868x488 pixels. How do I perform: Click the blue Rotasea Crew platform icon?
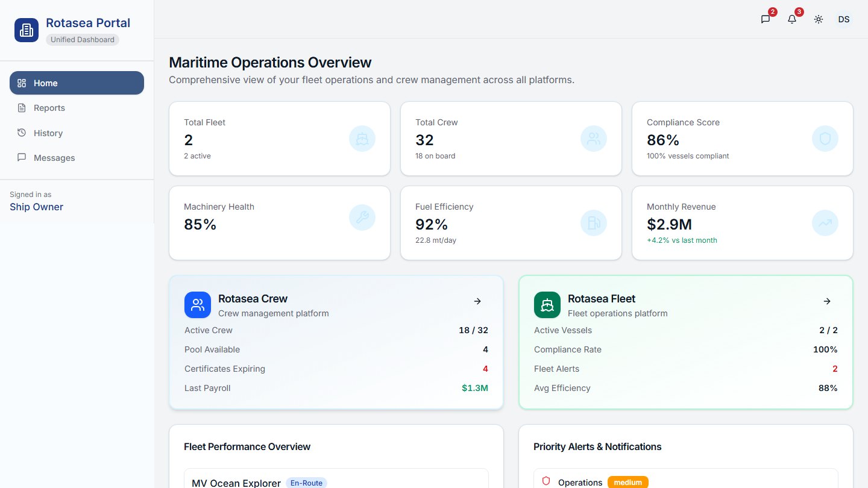[x=198, y=305]
